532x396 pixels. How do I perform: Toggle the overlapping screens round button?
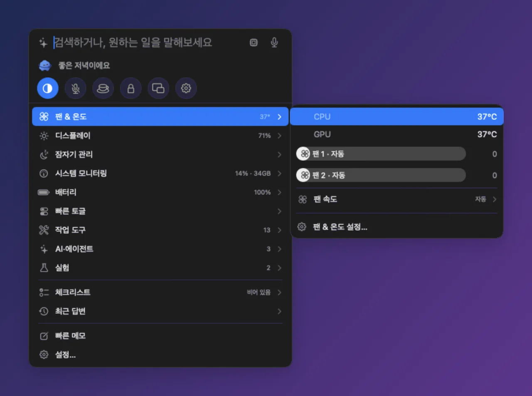pyautogui.click(x=158, y=88)
